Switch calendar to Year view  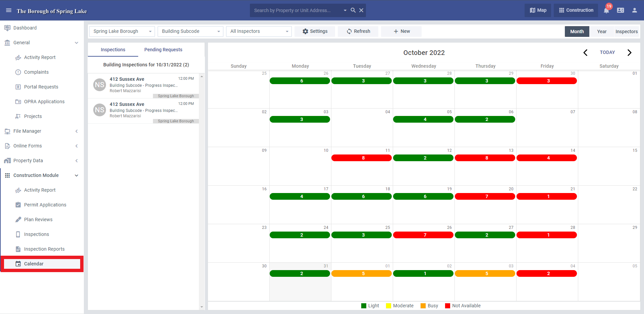602,32
